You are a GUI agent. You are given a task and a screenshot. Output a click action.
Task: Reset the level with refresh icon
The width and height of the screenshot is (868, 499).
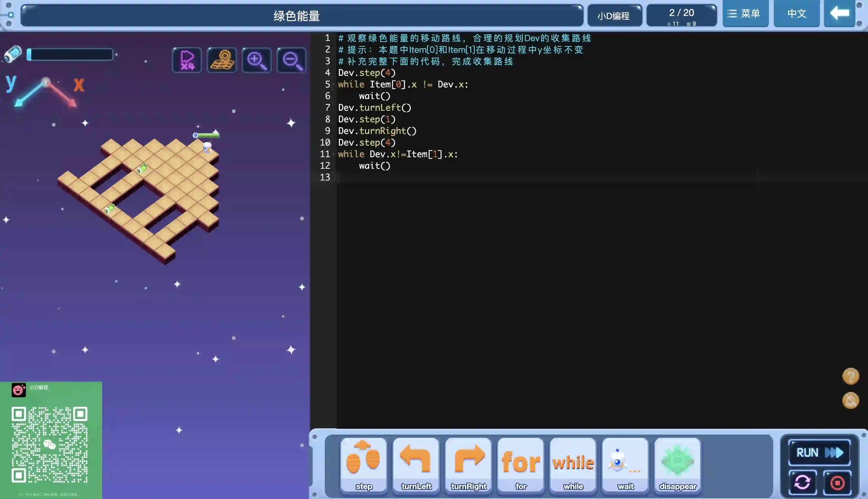point(803,483)
